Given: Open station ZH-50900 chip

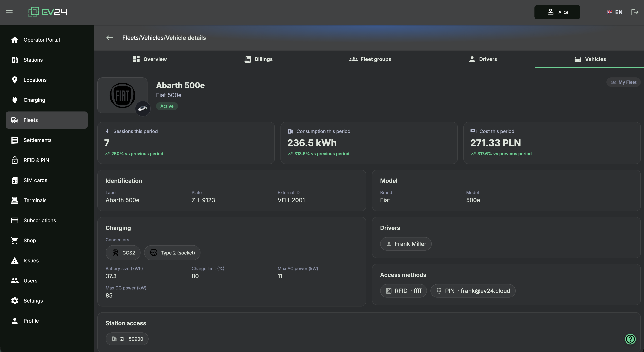Looking at the screenshot, I should pyautogui.click(x=127, y=339).
